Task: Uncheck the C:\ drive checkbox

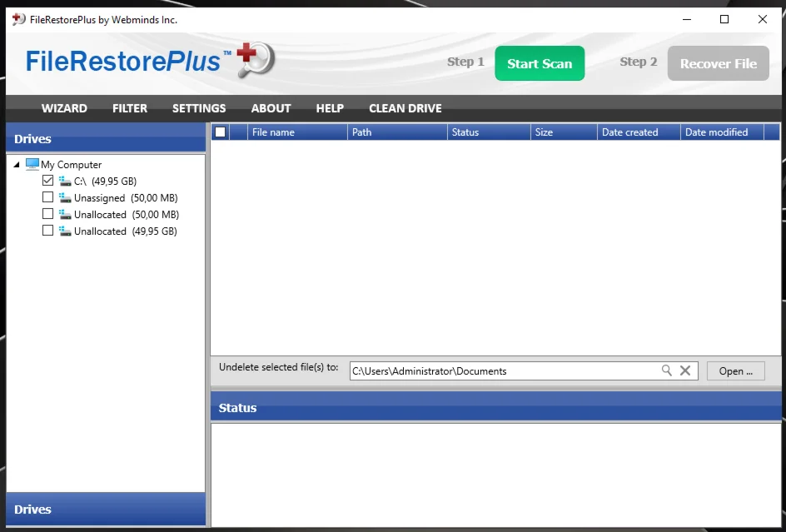Action: click(x=47, y=180)
